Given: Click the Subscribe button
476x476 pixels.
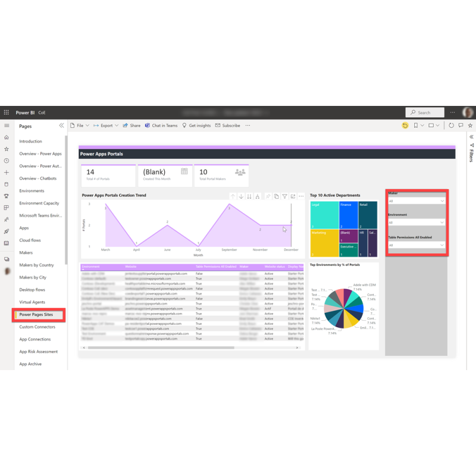Looking at the screenshot, I should [228, 126].
